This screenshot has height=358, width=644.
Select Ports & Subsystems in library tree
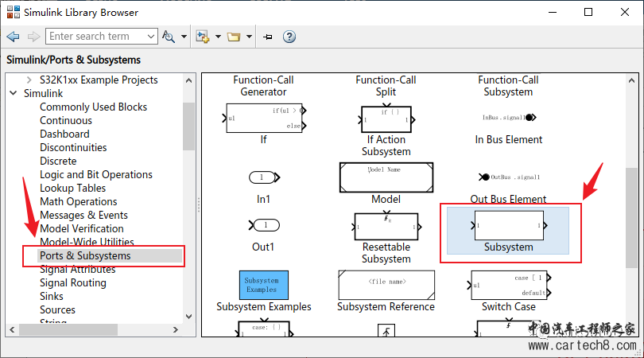(85, 255)
